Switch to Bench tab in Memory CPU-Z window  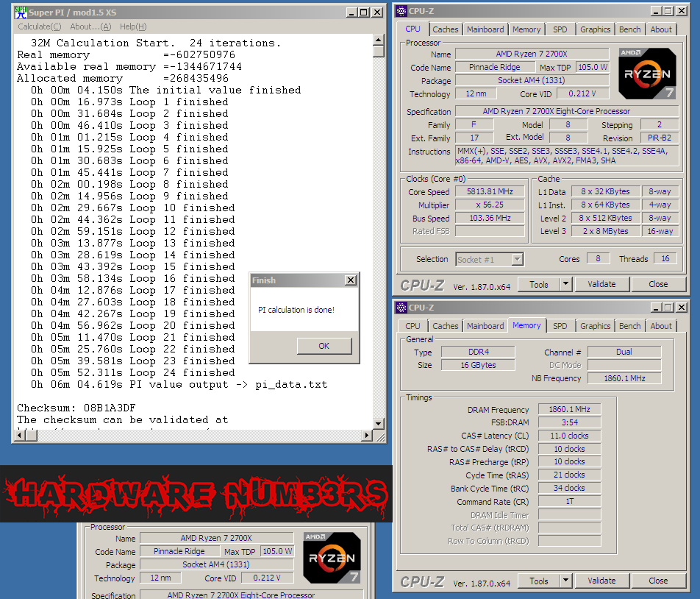tap(630, 326)
